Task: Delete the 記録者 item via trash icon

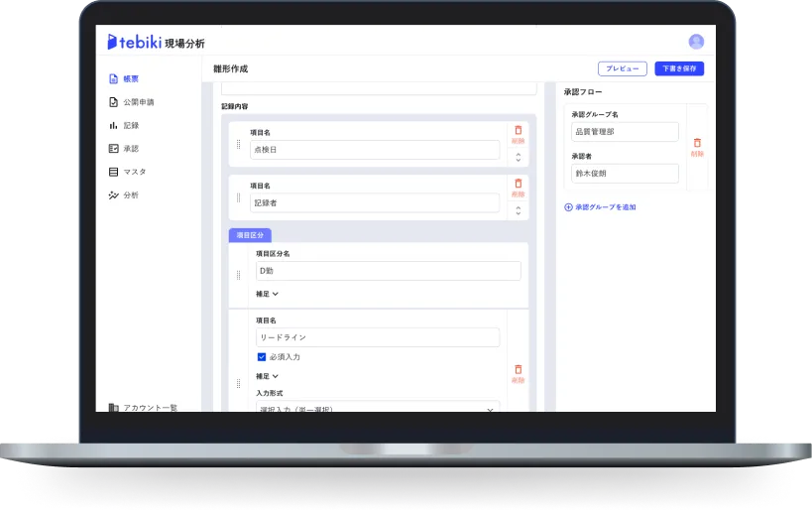Action: tap(518, 185)
